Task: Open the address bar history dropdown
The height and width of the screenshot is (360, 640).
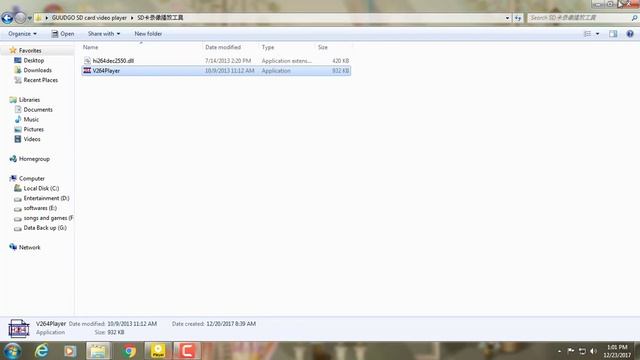Action: click(x=507, y=18)
